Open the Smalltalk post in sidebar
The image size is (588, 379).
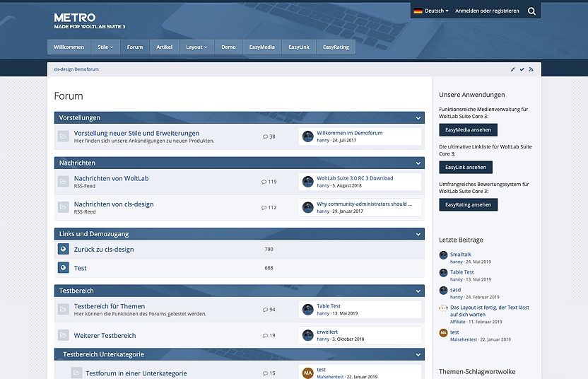(461, 255)
